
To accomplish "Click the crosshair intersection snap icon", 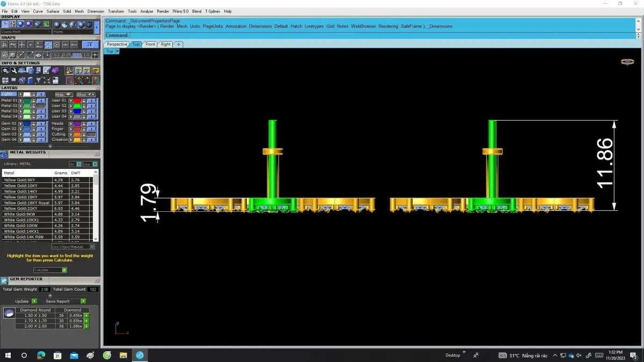I will click(x=22, y=45).
